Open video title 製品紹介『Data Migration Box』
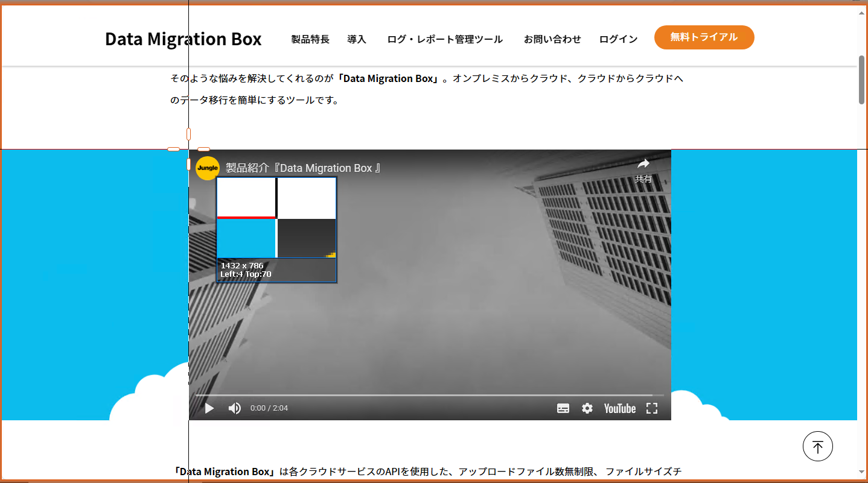 click(304, 168)
